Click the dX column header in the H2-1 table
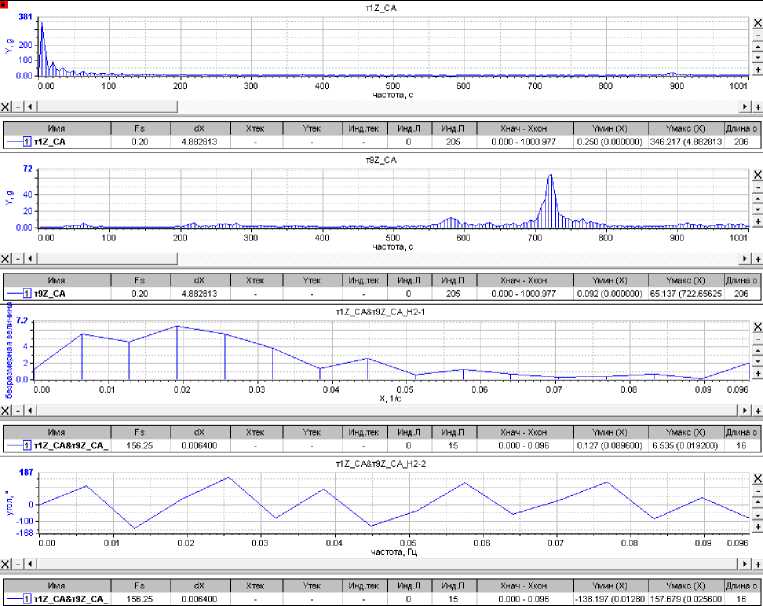Viewport: 763px width, 606px height. point(200,432)
